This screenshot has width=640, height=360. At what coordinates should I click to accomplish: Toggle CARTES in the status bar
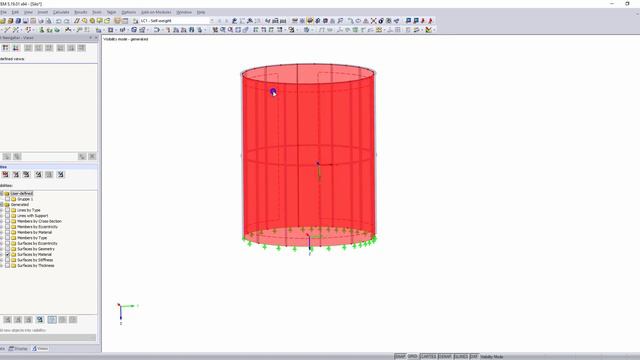(x=428, y=357)
